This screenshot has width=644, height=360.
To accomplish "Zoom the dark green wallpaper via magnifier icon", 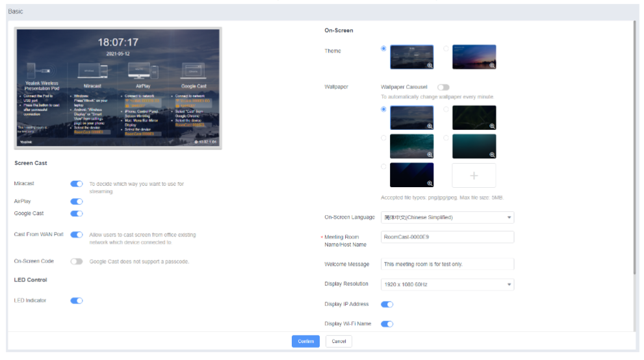I will 492,126.
